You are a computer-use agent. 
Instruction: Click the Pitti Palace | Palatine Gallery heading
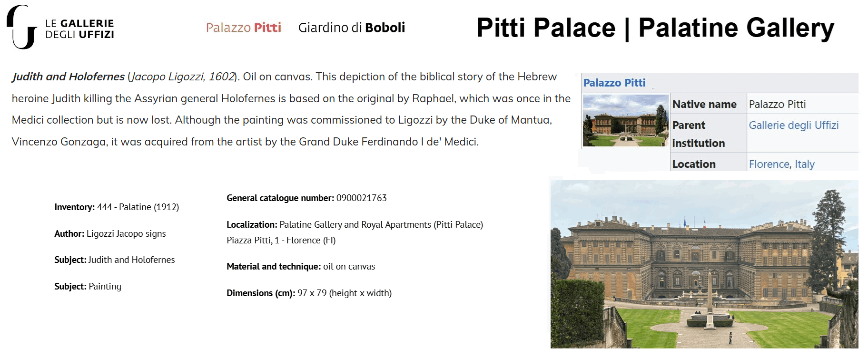click(655, 28)
